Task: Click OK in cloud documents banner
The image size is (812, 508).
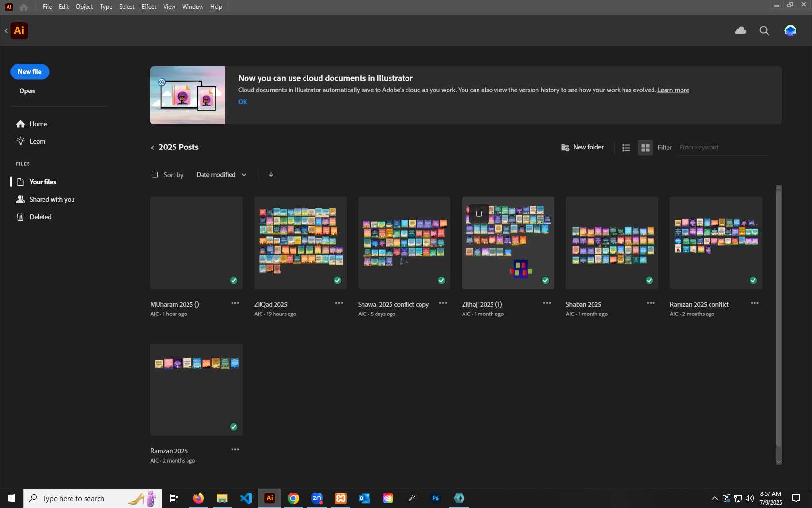Action: point(243,102)
